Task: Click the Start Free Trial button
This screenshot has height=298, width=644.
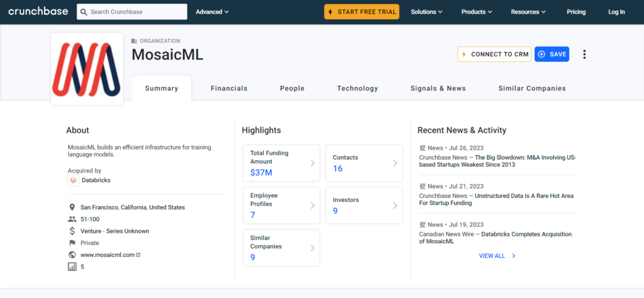Action: click(362, 12)
